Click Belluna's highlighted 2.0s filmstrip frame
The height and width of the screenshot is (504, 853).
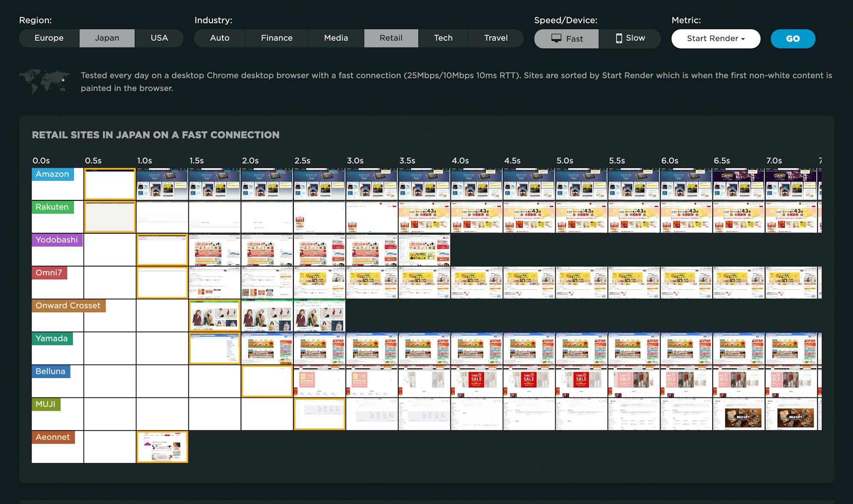267,381
